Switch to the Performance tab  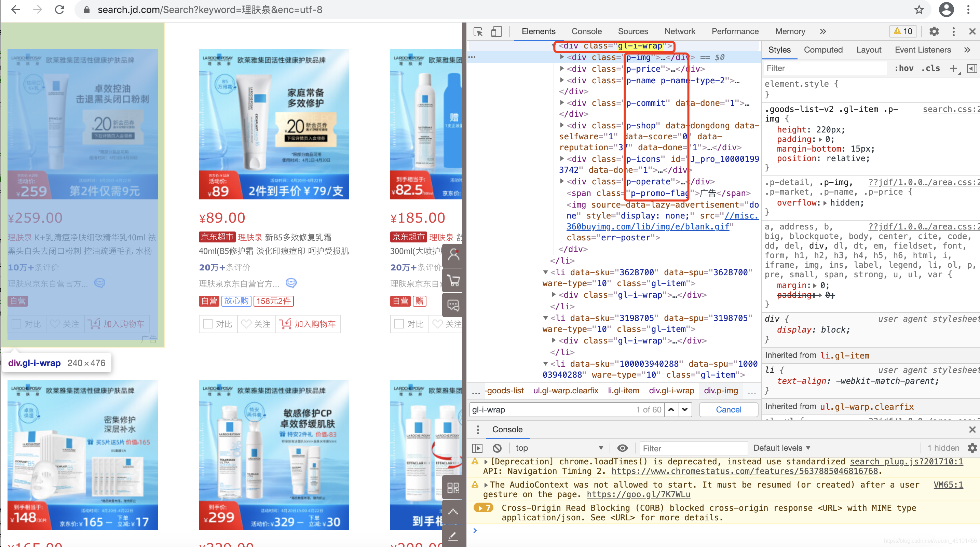pyautogui.click(x=735, y=31)
